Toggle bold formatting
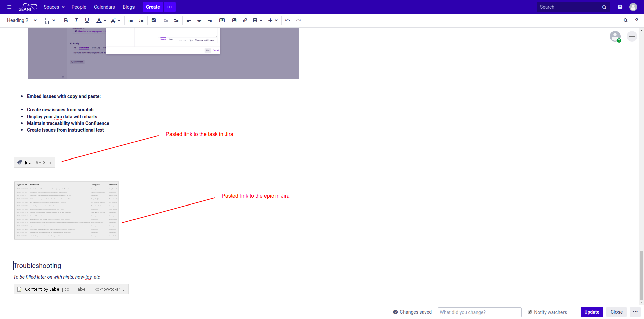 (x=66, y=20)
